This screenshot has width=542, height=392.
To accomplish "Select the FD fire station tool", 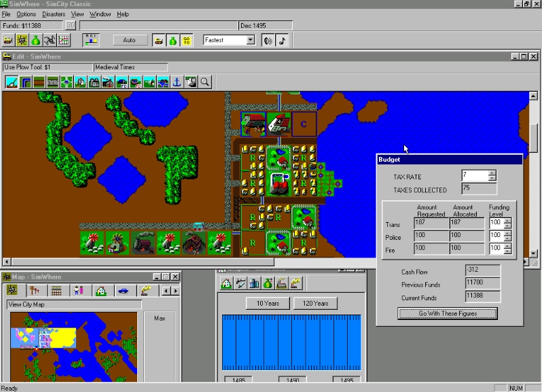I will [136, 82].
